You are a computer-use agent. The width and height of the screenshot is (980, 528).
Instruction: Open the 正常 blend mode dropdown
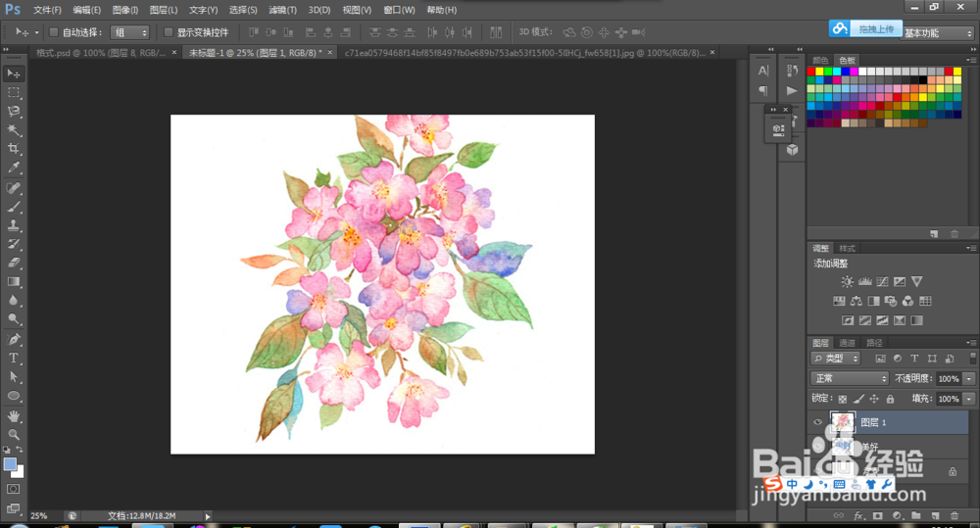(x=850, y=379)
